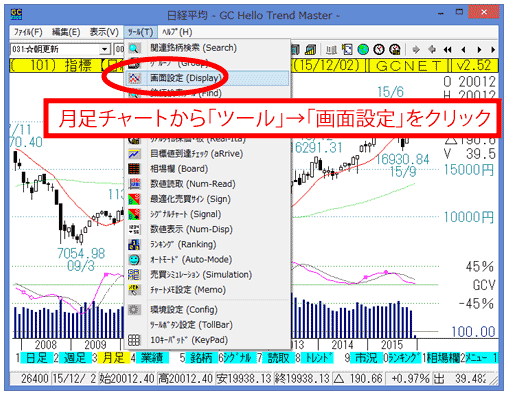
Task: Open the ファイル(F) menu
Action: pos(28,32)
